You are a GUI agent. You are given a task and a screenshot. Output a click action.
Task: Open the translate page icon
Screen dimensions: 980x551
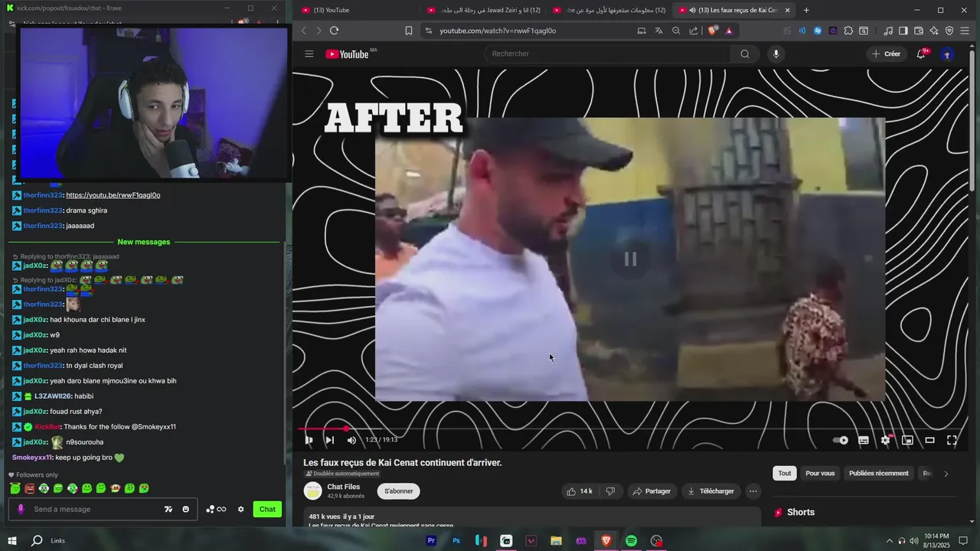pos(658,31)
